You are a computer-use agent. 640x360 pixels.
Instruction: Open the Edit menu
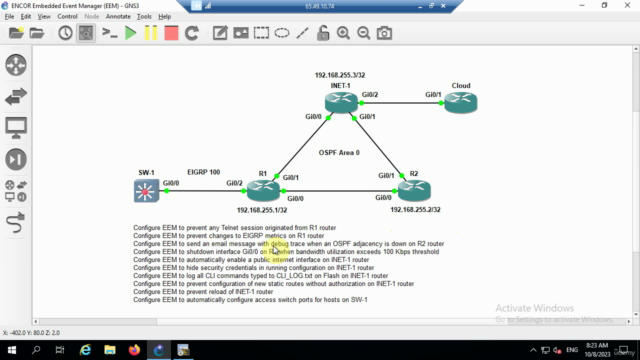26,17
